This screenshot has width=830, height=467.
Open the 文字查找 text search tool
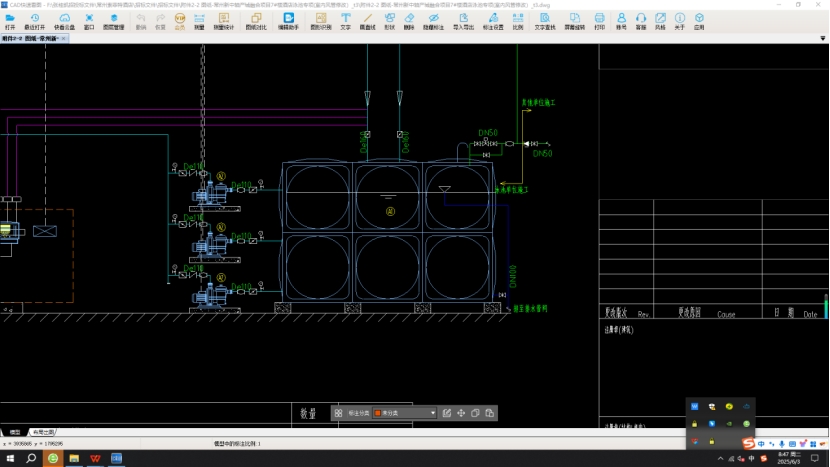[x=544, y=21]
